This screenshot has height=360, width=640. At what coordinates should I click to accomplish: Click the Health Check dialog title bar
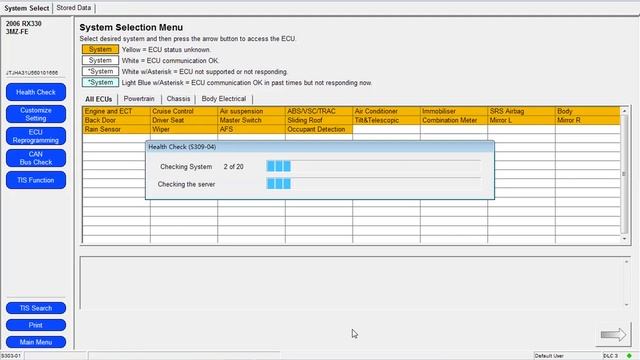(320, 147)
